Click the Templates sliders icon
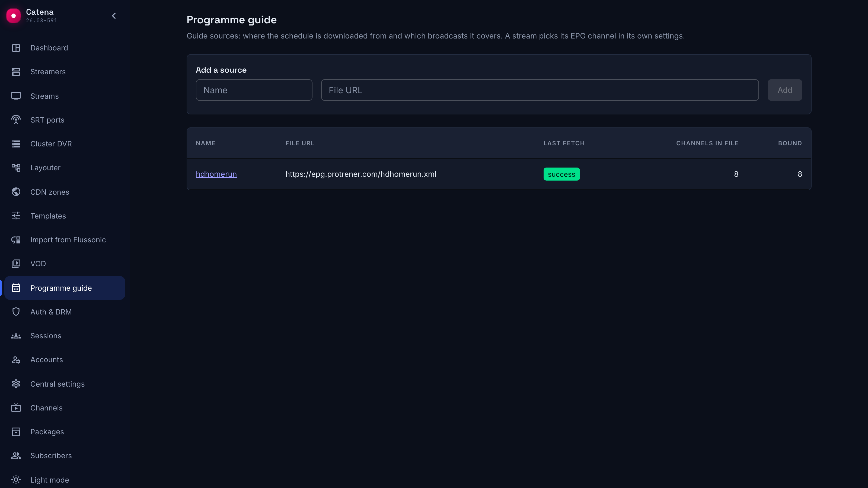This screenshot has width=868, height=488. point(16,216)
